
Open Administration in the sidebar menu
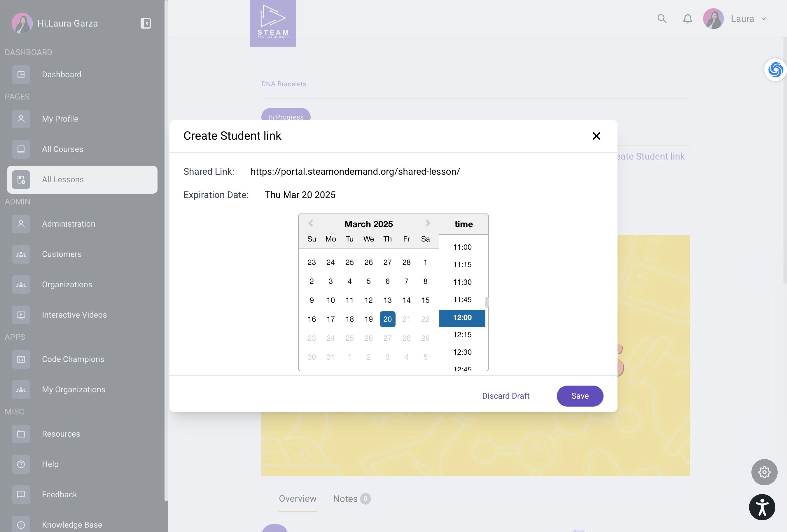click(x=69, y=224)
